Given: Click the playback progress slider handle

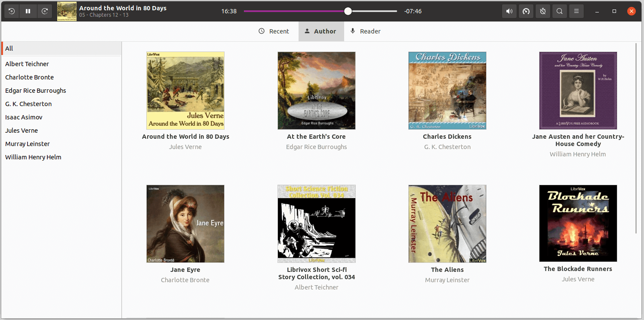Looking at the screenshot, I should click(x=348, y=11).
